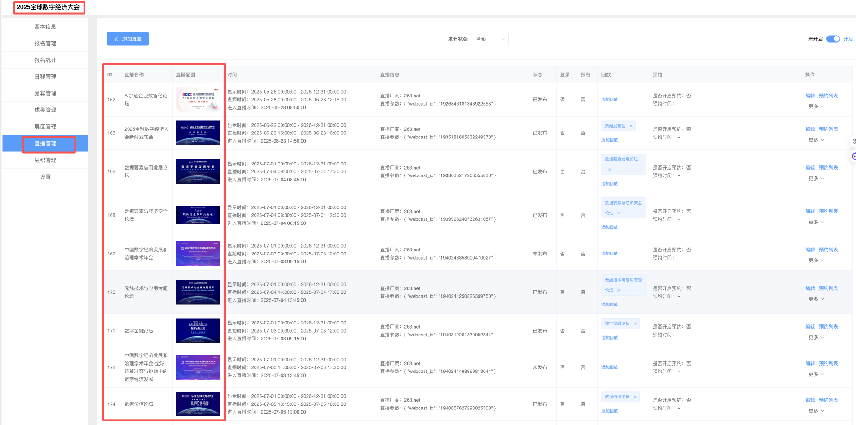856x425 pixels.
Task: Click the blue add live stream button
Action: click(x=127, y=39)
